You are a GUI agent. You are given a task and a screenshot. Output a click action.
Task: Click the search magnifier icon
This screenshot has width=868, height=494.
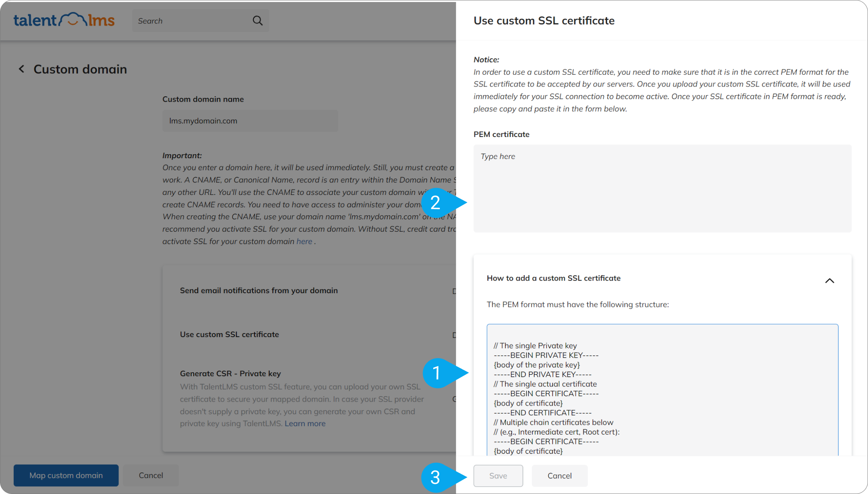point(258,21)
